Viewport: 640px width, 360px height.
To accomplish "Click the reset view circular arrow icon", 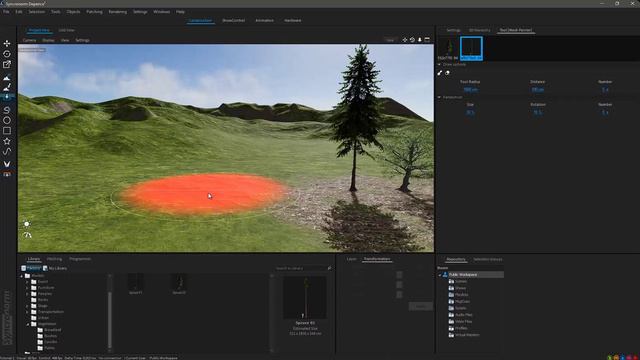I will (x=412, y=40).
